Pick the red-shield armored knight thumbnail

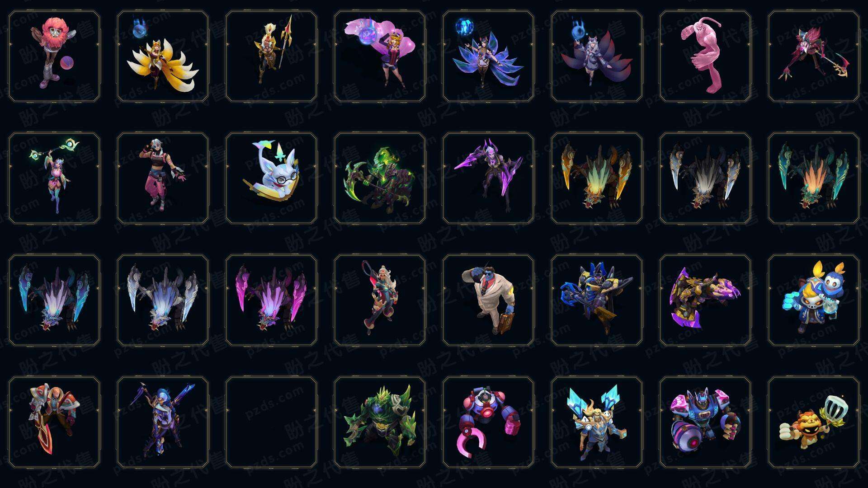[54, 422]
